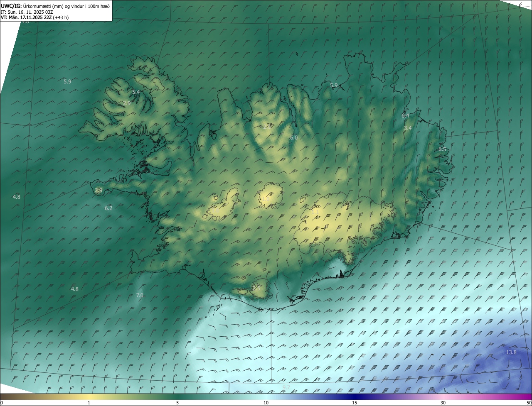Pick the yellow band of the colour bar above 1

pyautogui.click(x=89, y=396)
